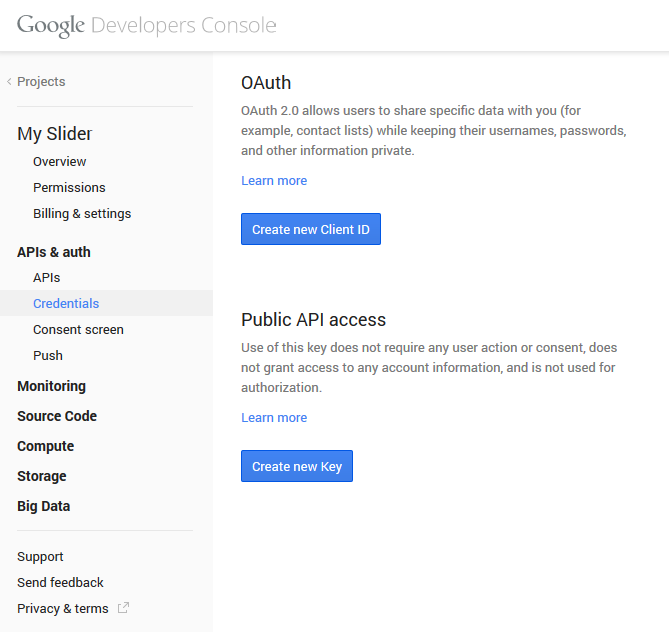Open the My Slider project title
The width and height of the screenshot is (669, 632).
point(54,134)
